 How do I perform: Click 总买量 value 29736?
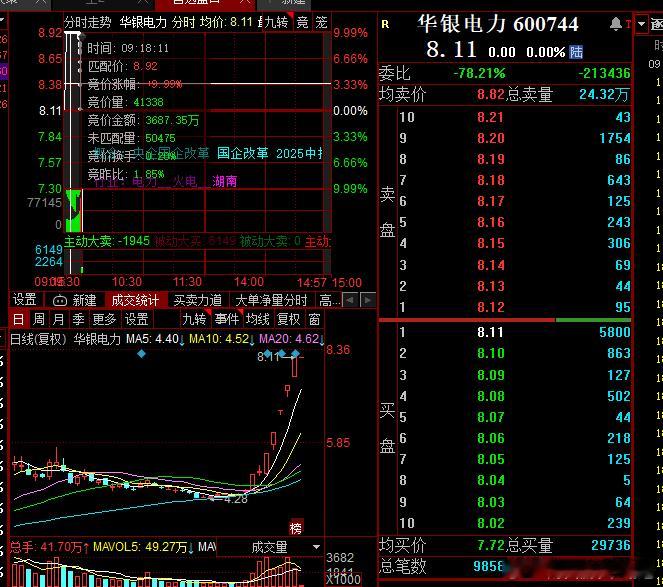pos(611,545)
